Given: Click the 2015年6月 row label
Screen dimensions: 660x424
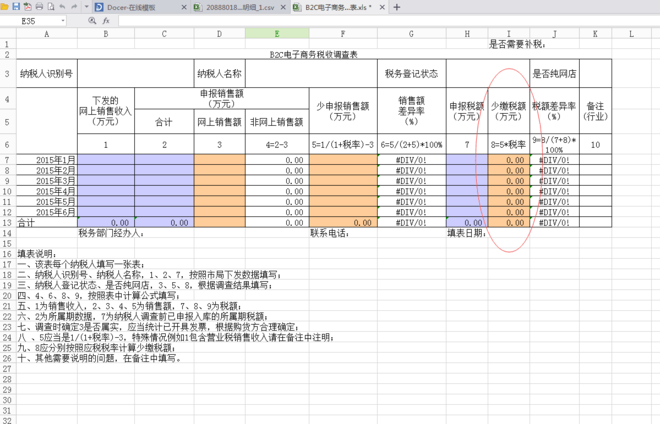Looking at the screenshot, I should (47, 212).
